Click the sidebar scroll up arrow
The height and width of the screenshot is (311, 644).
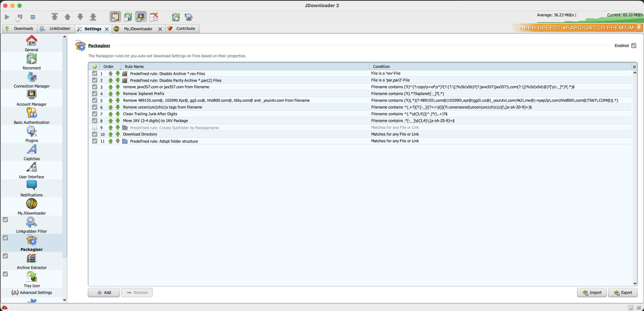(64, 37)
